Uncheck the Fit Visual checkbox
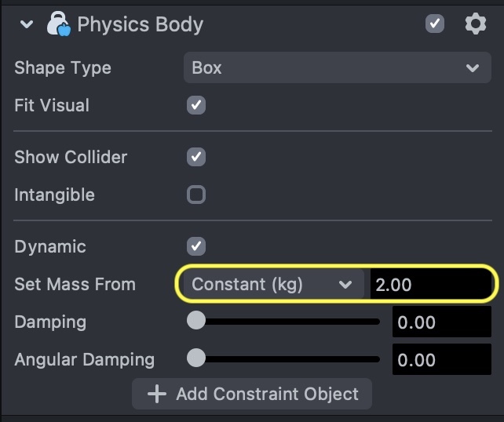Viewport: 504px width, 422px height. [x=196, y=105]
